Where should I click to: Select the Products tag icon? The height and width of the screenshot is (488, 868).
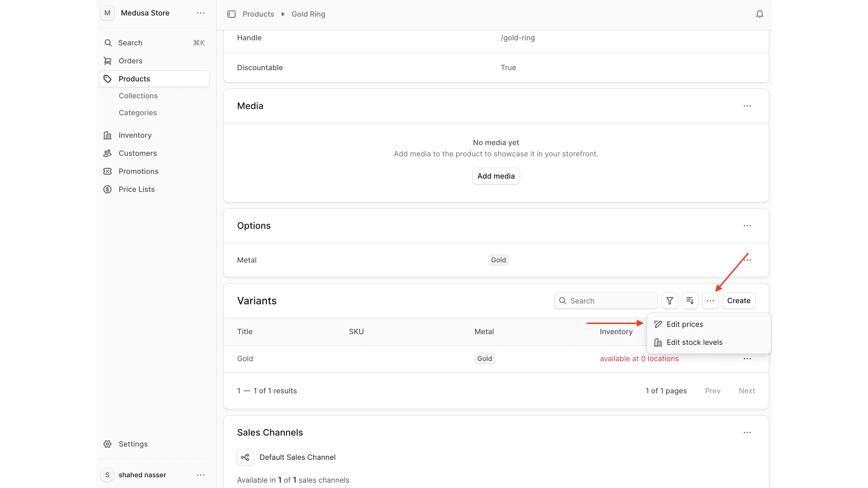coord(107,79)
